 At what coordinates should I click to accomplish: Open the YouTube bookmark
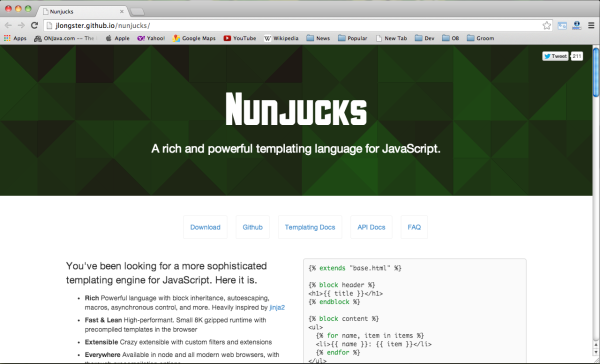pyautogui.click(x=240, y=38)
